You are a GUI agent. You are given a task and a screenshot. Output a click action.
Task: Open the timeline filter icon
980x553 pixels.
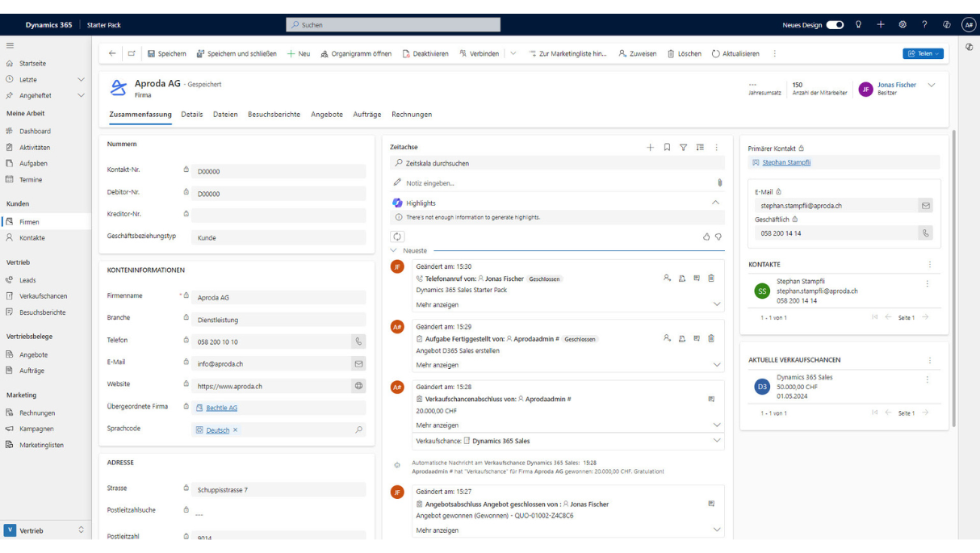[684, 147]
